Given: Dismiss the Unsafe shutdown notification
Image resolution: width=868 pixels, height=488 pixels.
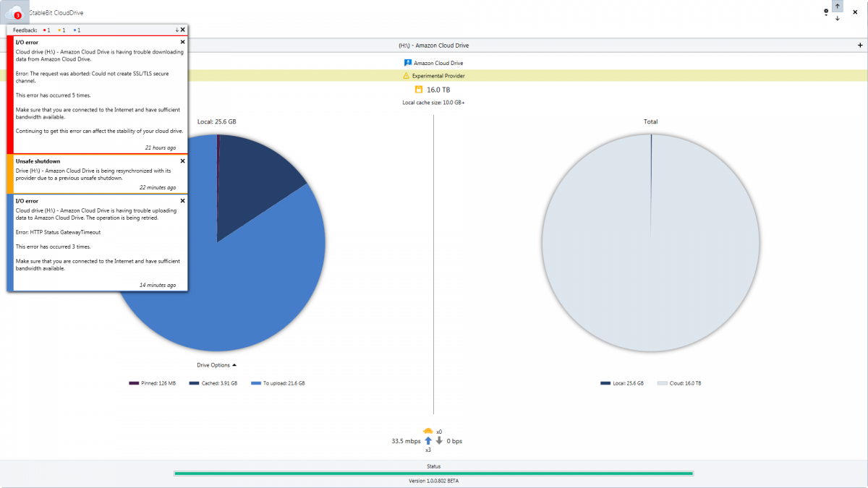Looking at the screenshot, I should click(x=182, y=160).
